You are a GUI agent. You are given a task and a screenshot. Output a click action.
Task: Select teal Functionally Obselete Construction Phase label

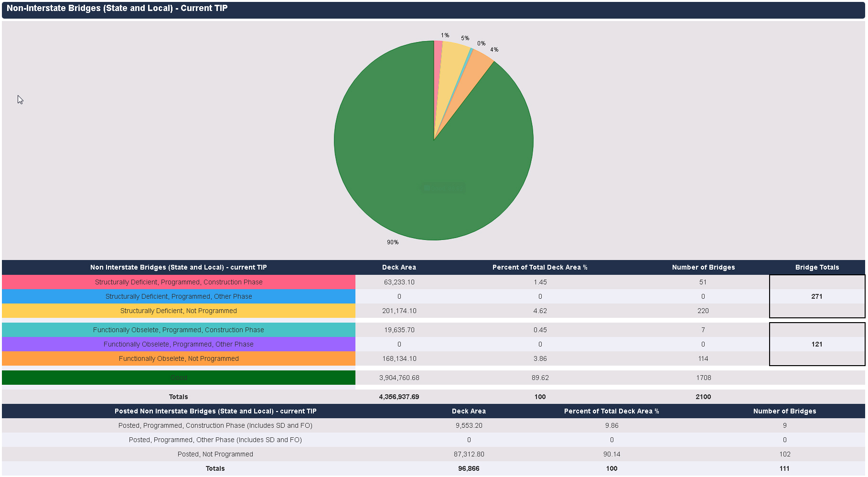point(179,330)
